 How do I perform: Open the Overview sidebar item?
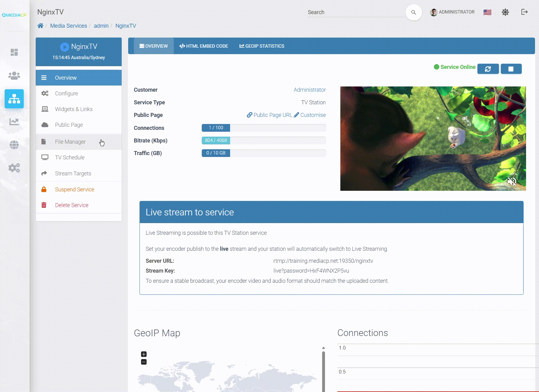click(x=79, y=78)
